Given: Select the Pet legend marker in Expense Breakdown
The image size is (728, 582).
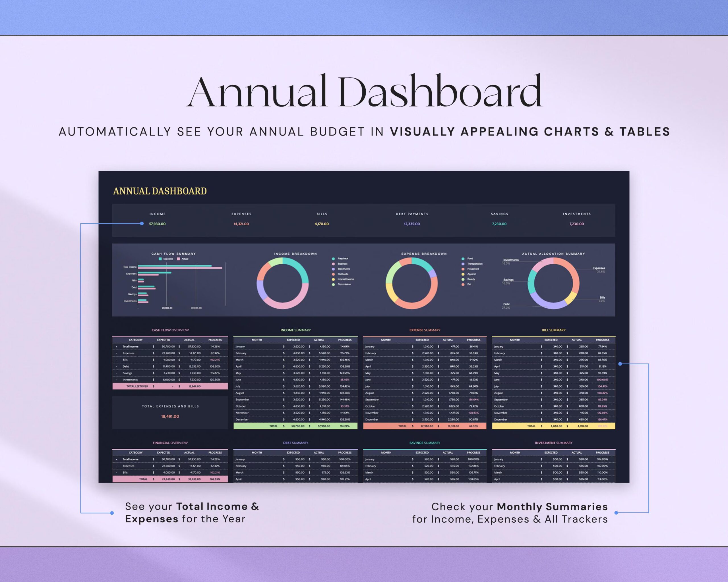Looking at the screenshot, I should pyautogui.click(x=463, y=284).
